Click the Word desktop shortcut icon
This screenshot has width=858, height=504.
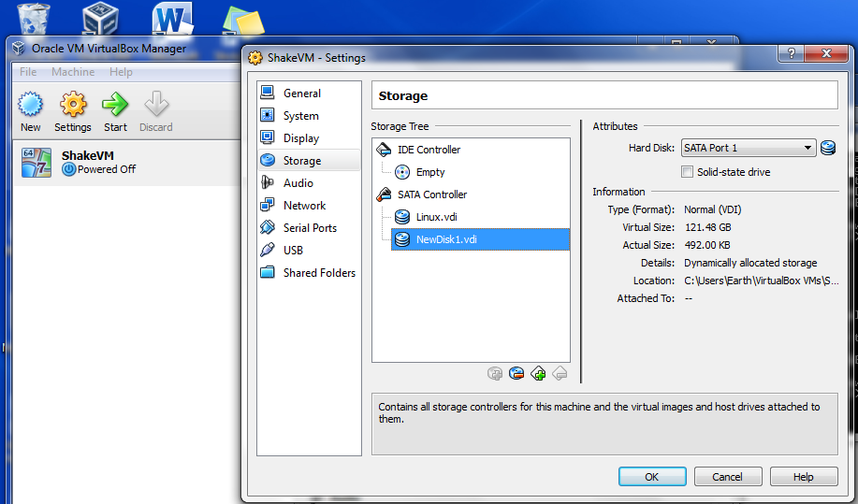pyautogui.click(x=172, y=19)
